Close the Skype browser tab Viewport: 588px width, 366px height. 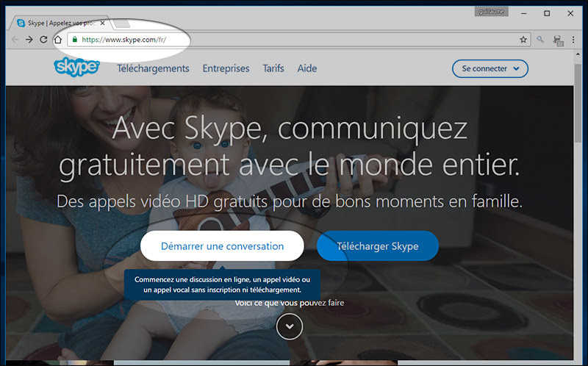pyautogui.click(x=102, y=24)
